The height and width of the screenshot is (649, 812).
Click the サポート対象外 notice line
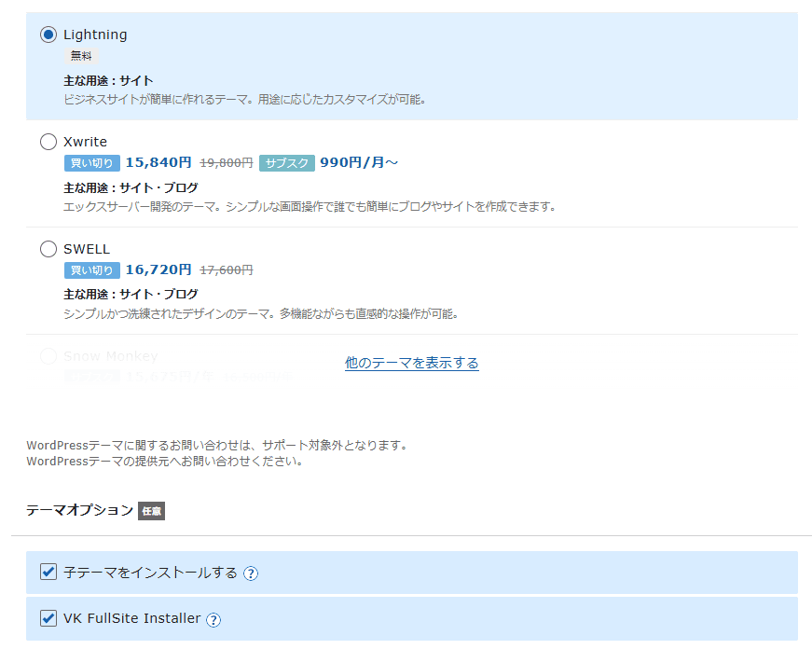coord(218,446)
